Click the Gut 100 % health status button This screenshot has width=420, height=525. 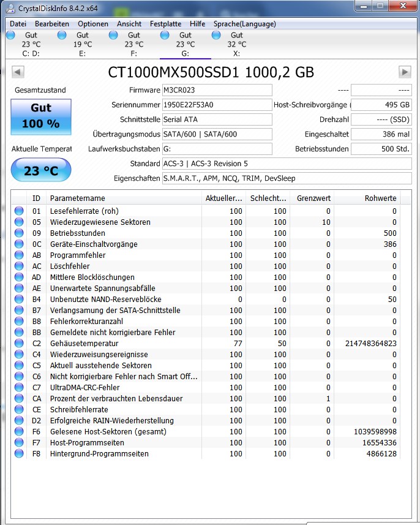[41, 117]
